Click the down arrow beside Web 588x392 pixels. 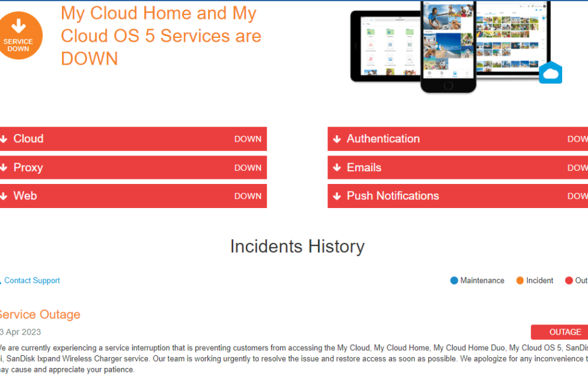click(4, 196)
